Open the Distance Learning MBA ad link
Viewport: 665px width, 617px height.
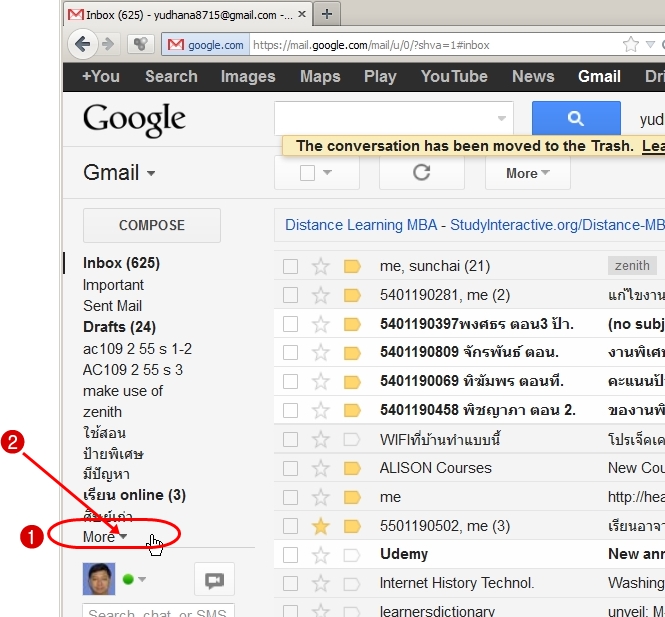coord(361,225)
